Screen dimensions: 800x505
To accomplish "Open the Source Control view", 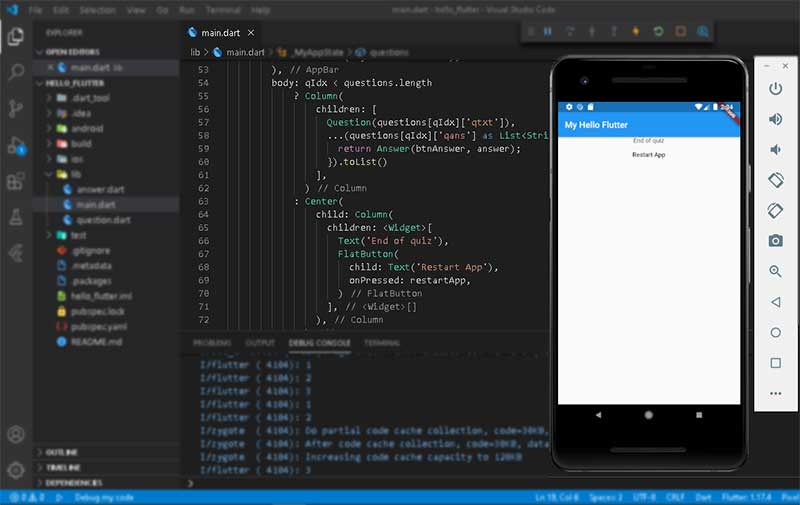I will click(x=16, y=109).
